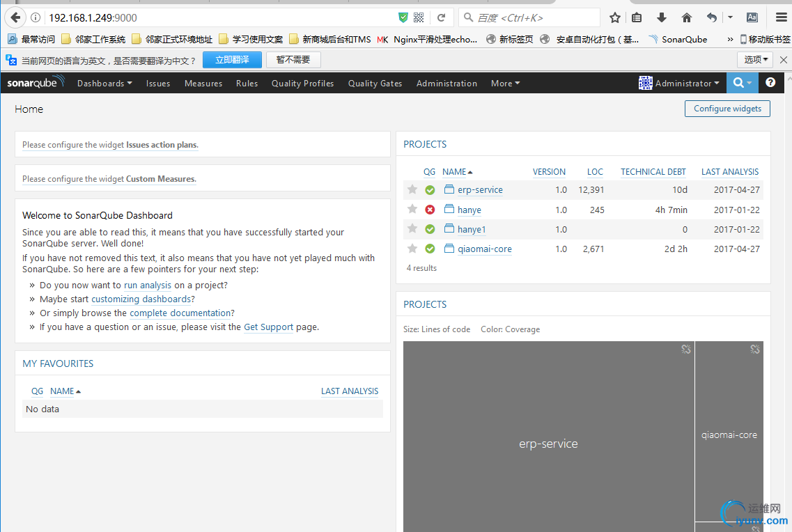
Task: Open the Get Support link
Action: pyautogui.click(x=268, y=327)
